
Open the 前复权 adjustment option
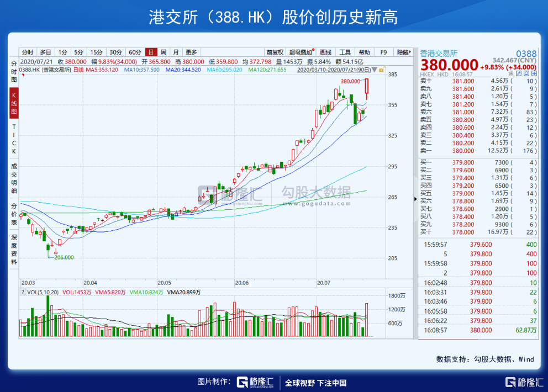pos(275,52)
